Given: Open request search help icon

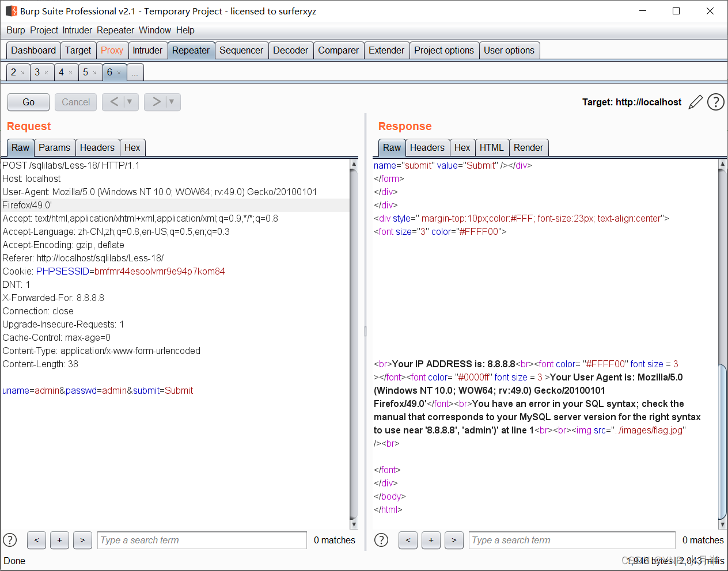Looking at the screenshot, I should (10, 540).
